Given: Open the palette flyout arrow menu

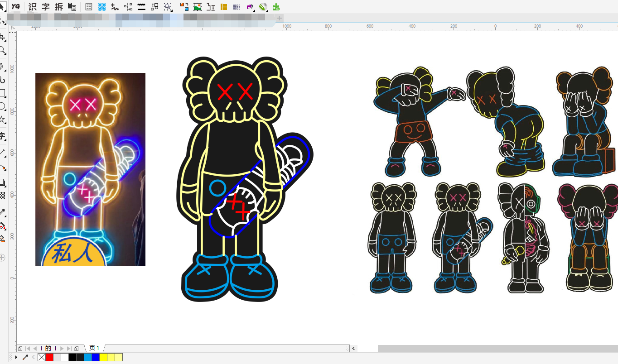Looking at the screenshot, I should point(17,358).
